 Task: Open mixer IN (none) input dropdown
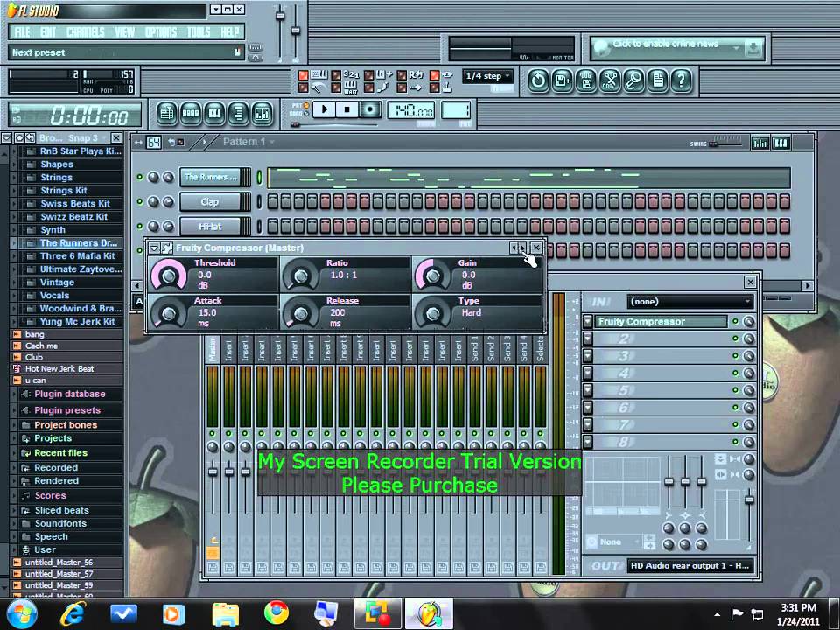point(690,302)
